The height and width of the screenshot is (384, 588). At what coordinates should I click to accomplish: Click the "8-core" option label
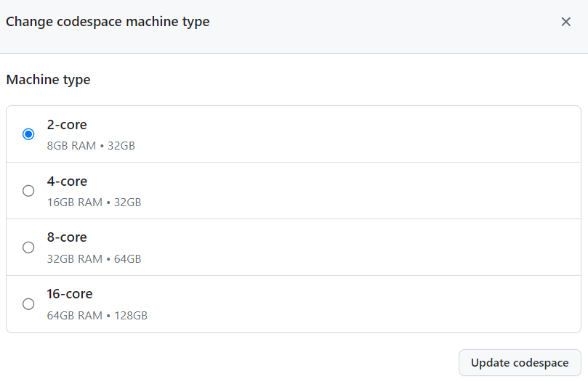pos(67,237)
